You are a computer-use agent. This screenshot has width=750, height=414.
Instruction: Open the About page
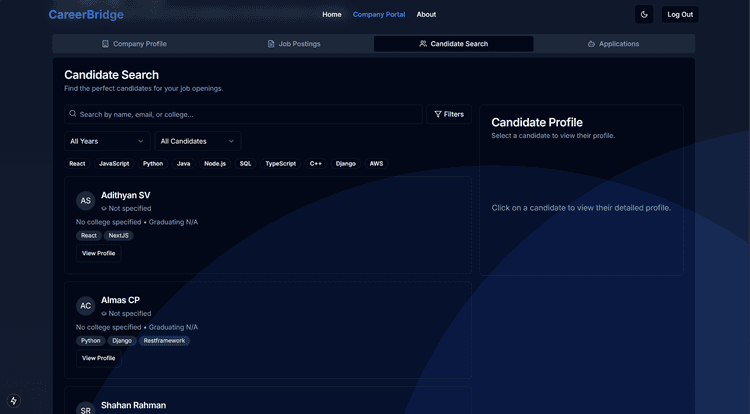click(x=426, y=14)
